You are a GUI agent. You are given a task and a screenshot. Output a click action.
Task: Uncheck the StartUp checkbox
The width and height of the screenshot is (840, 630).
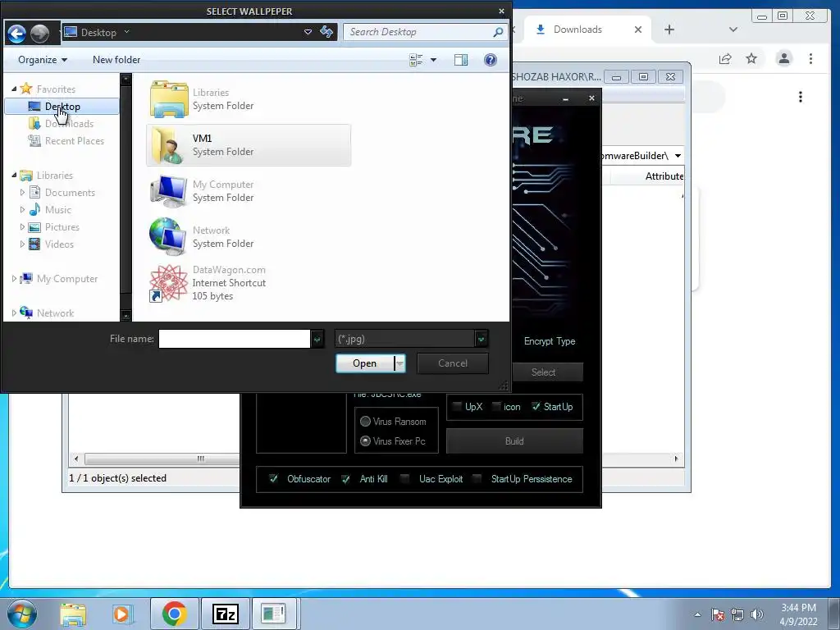[x=536, y=407]
